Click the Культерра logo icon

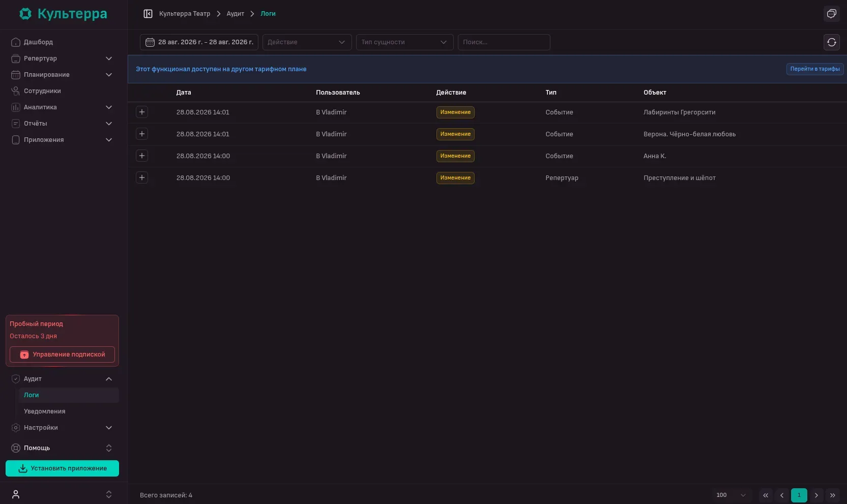pos(25,14)
